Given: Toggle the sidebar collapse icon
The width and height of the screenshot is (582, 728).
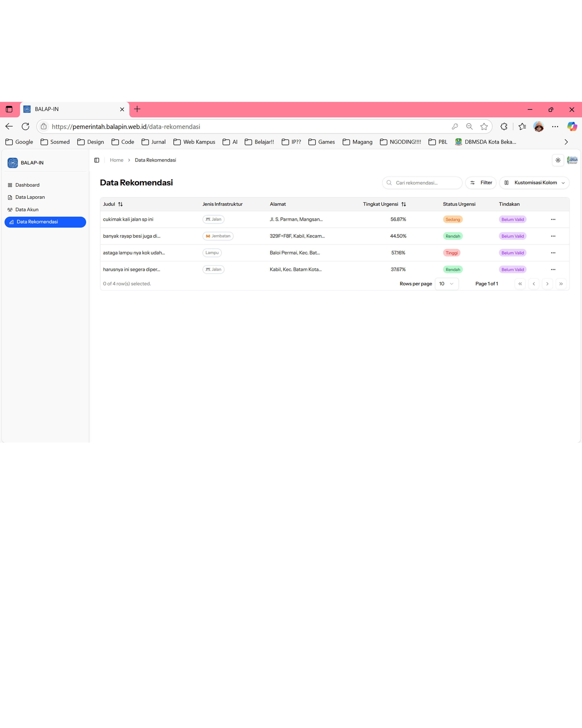Looking at the screenshot, I should [97, 160].
